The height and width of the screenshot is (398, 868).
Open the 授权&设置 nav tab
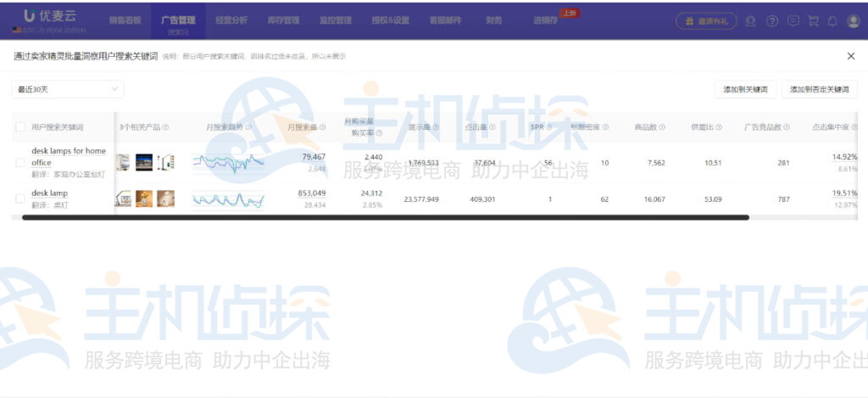point(390,20)
